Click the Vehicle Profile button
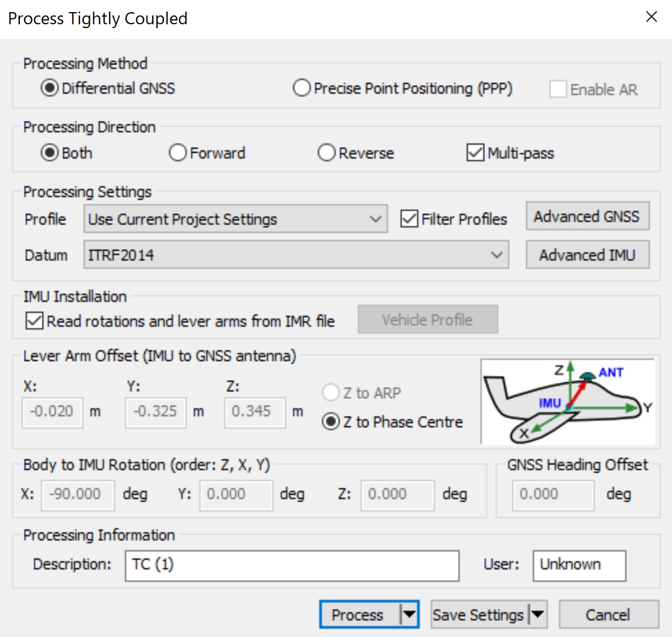This screenshot has width=672, height=637. pyautogui.click(x=428, y=319)
